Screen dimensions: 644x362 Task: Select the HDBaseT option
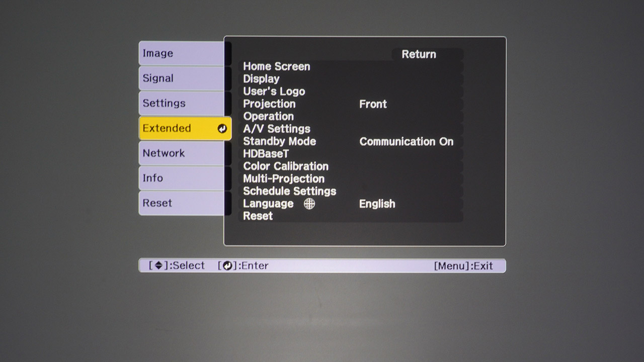click(266, 154)
